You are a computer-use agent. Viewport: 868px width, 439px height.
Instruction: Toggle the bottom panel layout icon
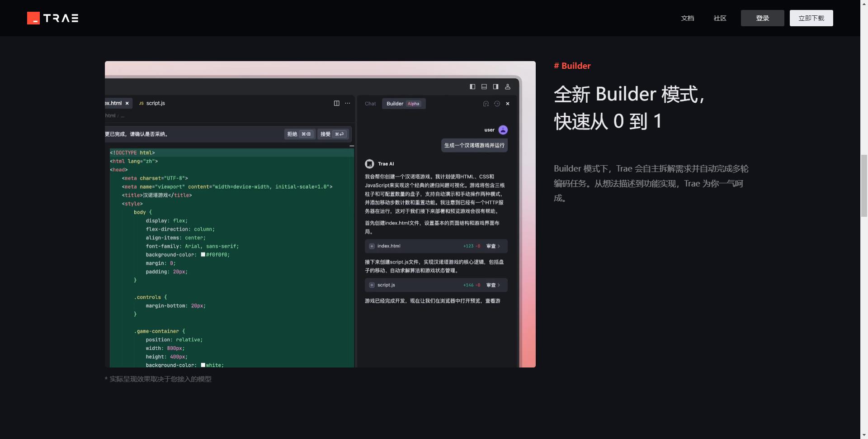pos(484,86)
